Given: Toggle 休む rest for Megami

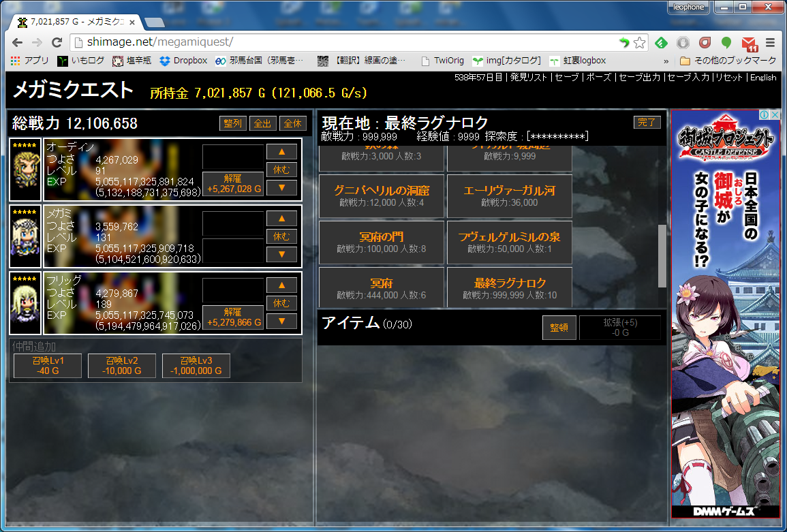Looking at the screenshot, I should [281, 236].
